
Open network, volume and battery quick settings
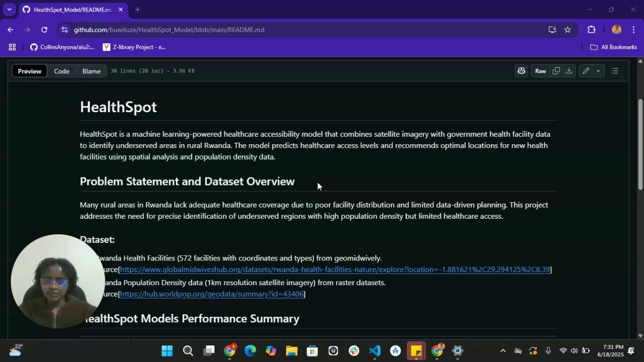(574, 351)
